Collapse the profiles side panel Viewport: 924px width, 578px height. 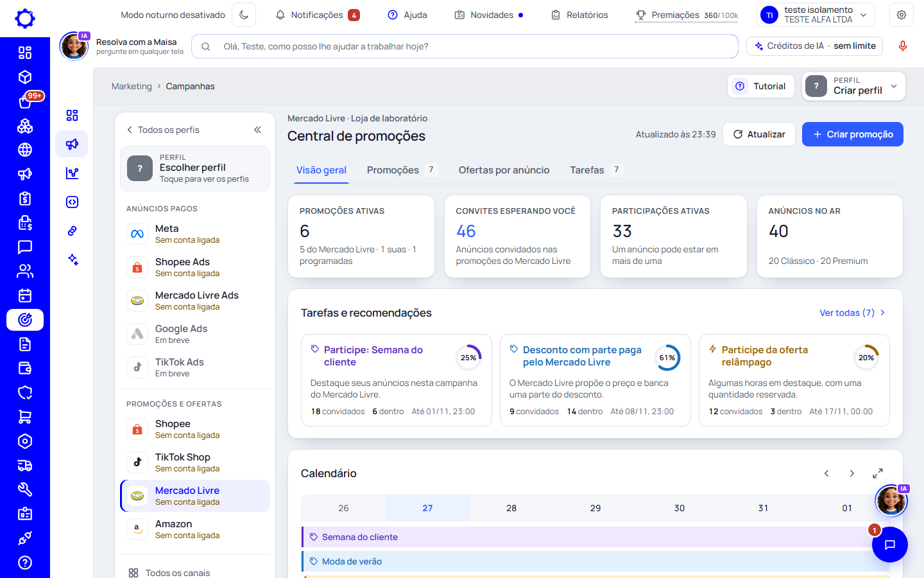257,130
